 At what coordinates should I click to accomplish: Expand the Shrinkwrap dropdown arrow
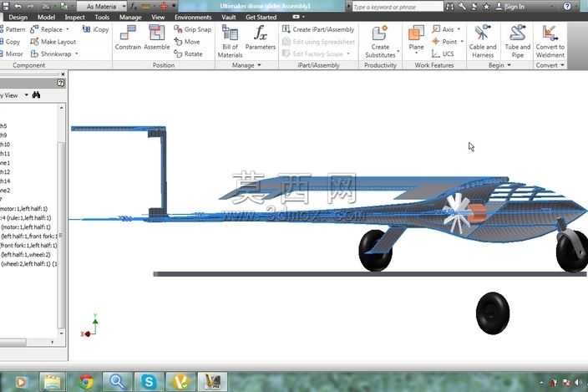pyautogui.click(x=77, y=54)
